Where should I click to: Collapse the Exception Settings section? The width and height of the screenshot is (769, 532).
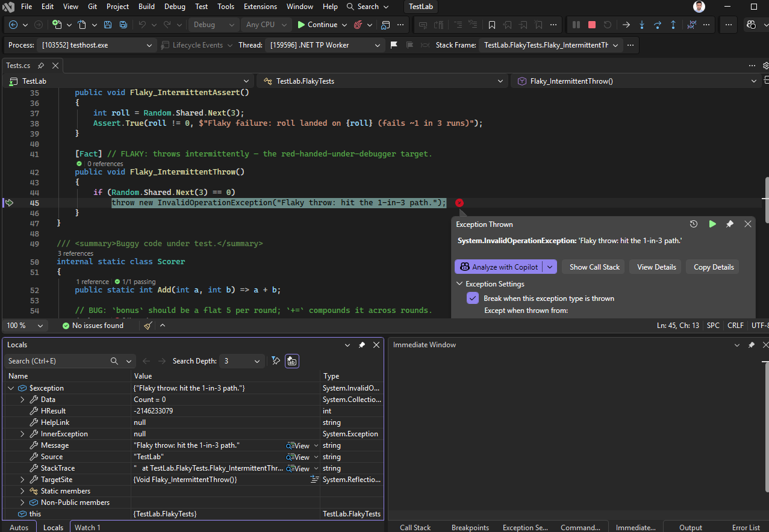coord(459,284)
